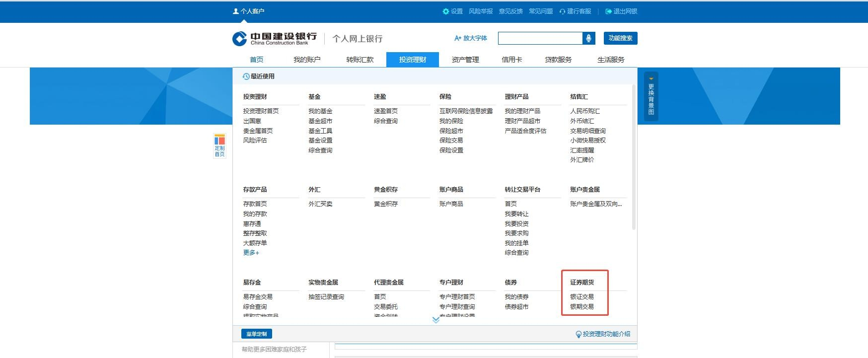Open 惠存通 link
This screenshot has height=358, width=868.
[252, 224]
